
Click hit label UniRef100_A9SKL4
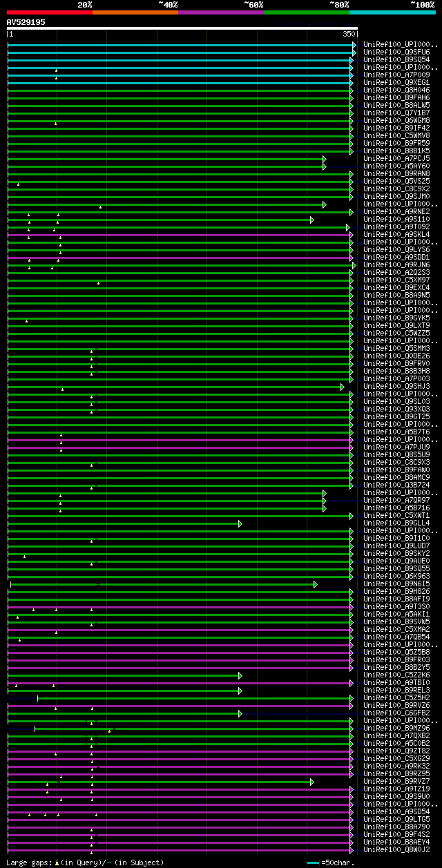(x=396, y=234)
